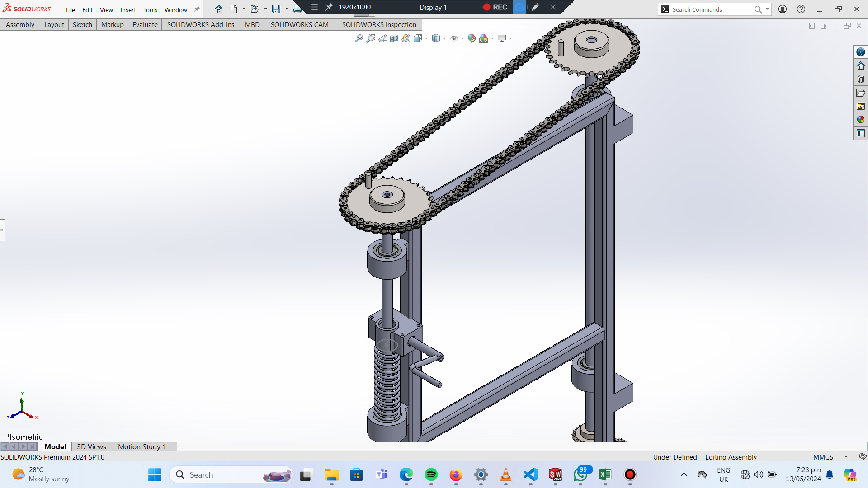Open Spotify from the Windows taskbar
This screenshot has height=488, width=868.
tap(431, 474)
